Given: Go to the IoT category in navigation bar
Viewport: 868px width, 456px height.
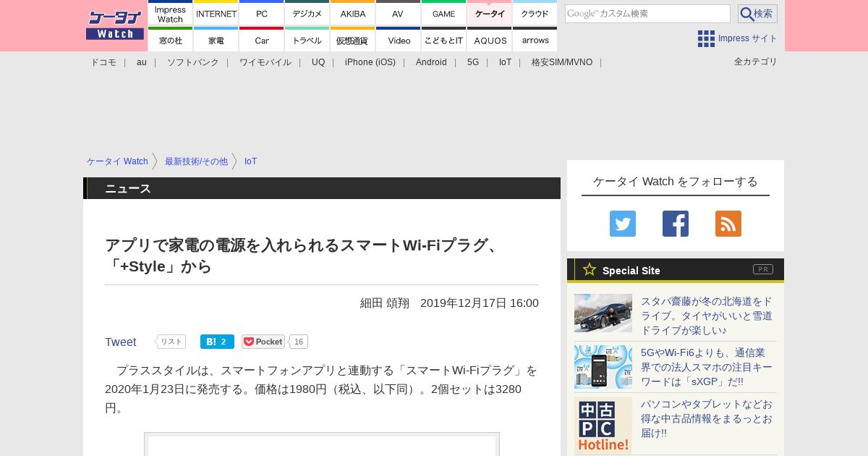Looking at the screenshot, I should [x=505, y=62].
